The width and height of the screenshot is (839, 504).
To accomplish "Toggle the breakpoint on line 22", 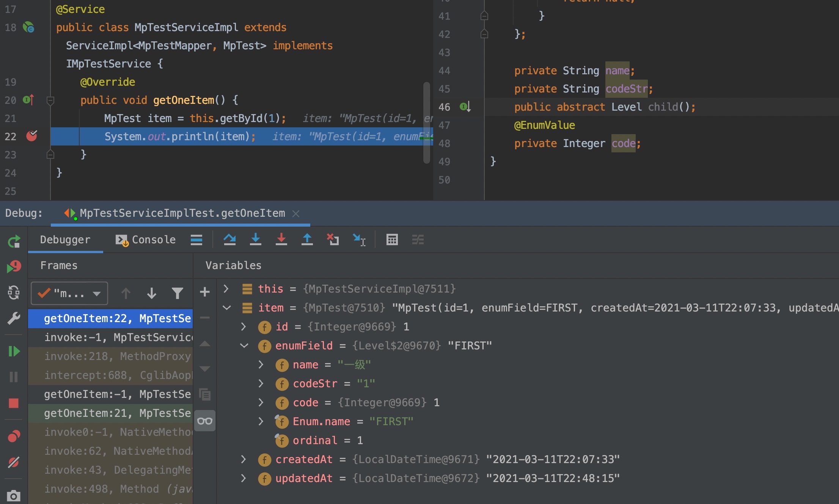I will click(x=31, y=136).
